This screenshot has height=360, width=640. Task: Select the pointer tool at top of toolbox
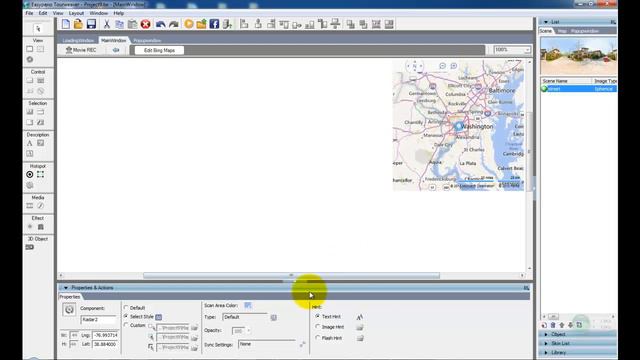pyautogui.click(x=38, y=29)
